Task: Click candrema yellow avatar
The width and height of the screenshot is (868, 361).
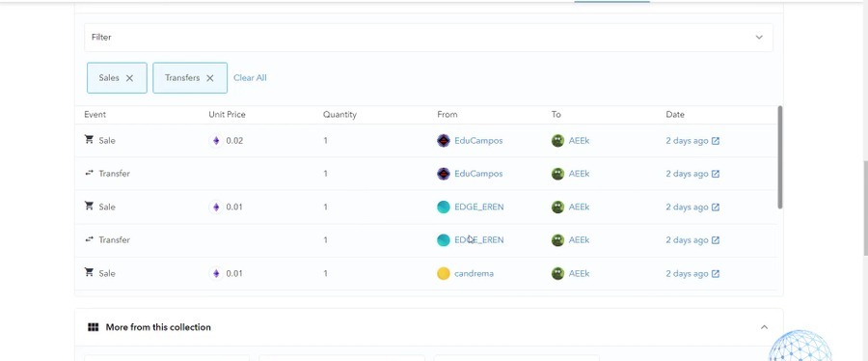Action: [x=444, y=273]
